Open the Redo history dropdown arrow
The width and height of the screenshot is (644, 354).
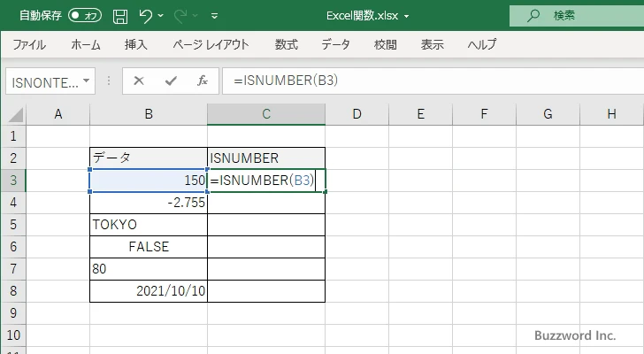click(x=195, y=16)
